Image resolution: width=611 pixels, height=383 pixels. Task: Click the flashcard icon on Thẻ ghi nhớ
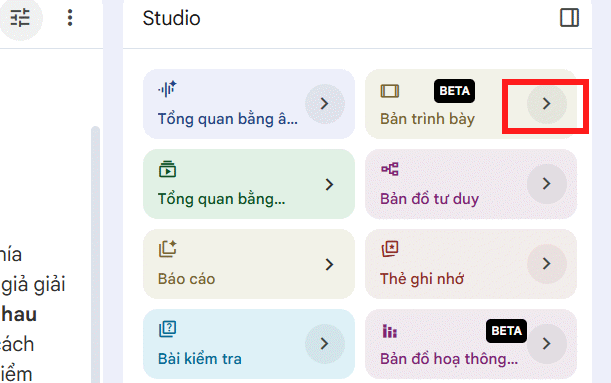pyautogui.click(x=390, y=249)
